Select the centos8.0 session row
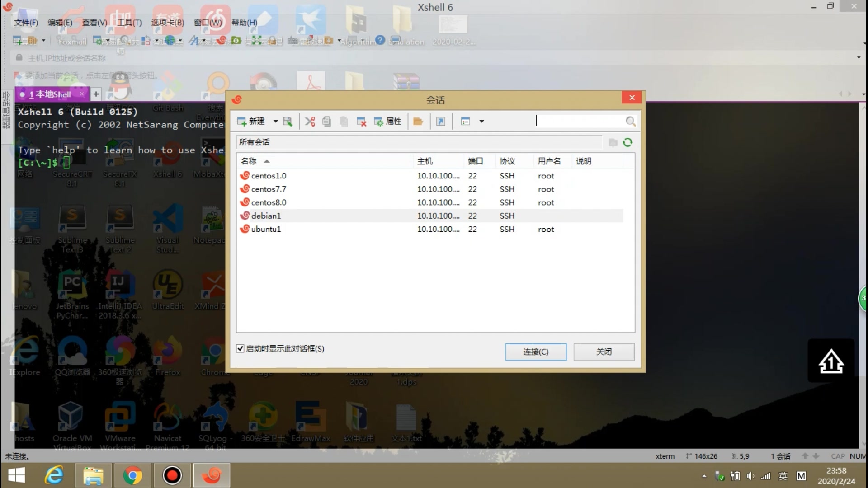The height and width of the screenshot is (488, 868). click(430, 202)
